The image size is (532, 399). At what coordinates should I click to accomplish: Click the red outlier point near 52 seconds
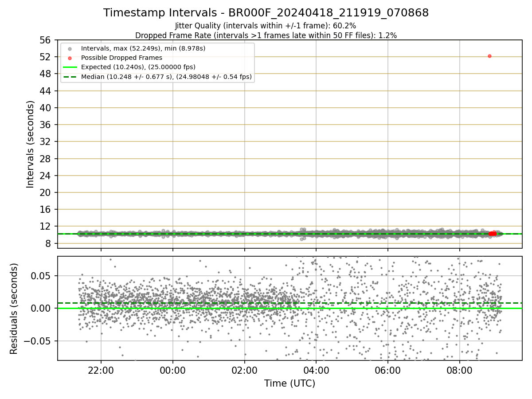click(489, 56)
